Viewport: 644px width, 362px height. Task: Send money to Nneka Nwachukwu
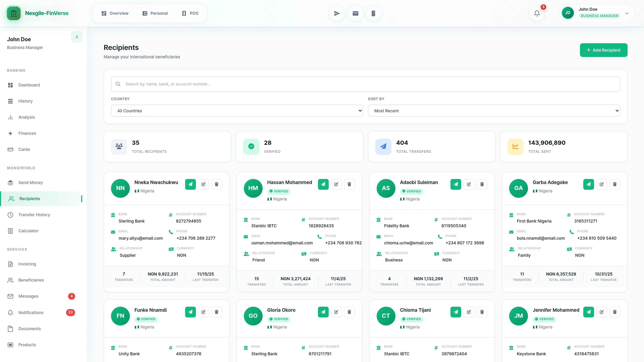(x=190, y=184)
